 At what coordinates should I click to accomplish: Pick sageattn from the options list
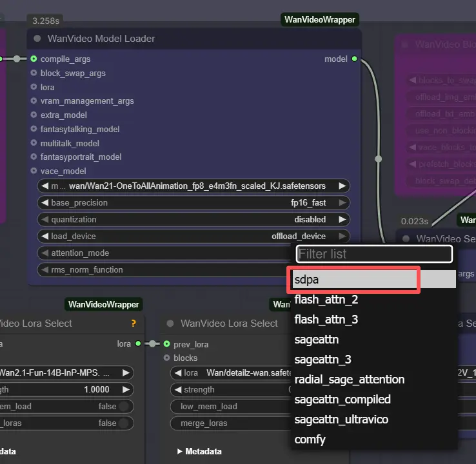point(316,340)
